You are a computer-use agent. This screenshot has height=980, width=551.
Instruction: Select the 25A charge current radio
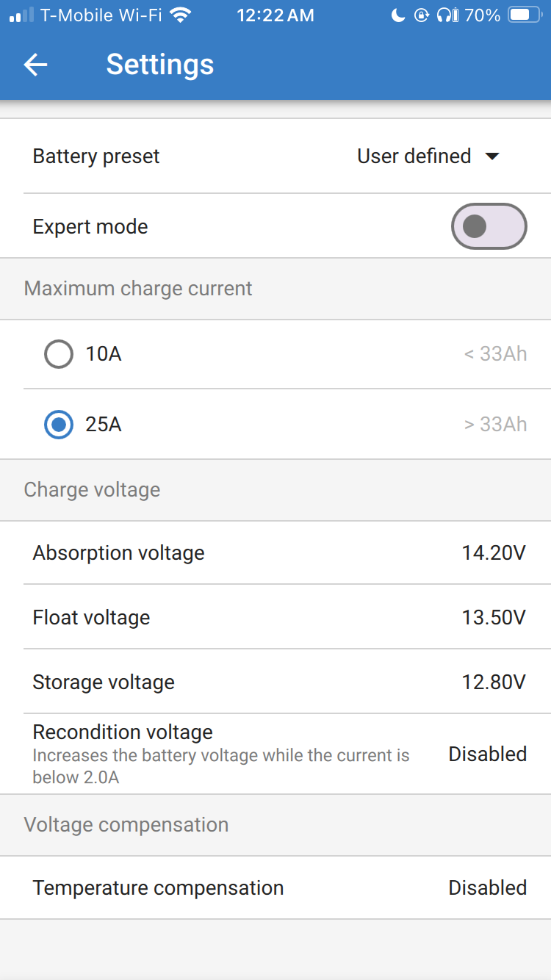pyautogui.click(x=59, y=425)
